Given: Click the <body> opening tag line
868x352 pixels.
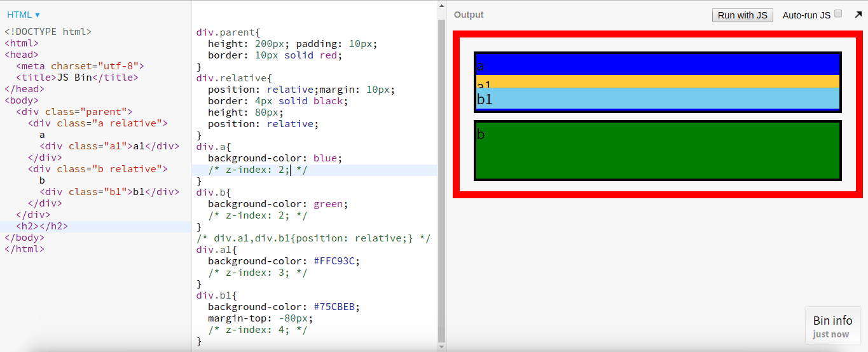Looking at the screenshot, I should pyautogui.click(x=22, y=100).
